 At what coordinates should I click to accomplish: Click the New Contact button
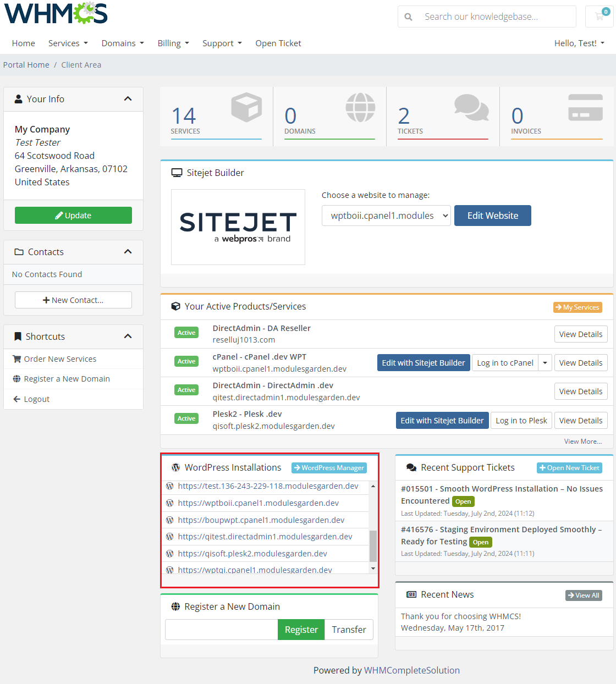coord(73,300)
